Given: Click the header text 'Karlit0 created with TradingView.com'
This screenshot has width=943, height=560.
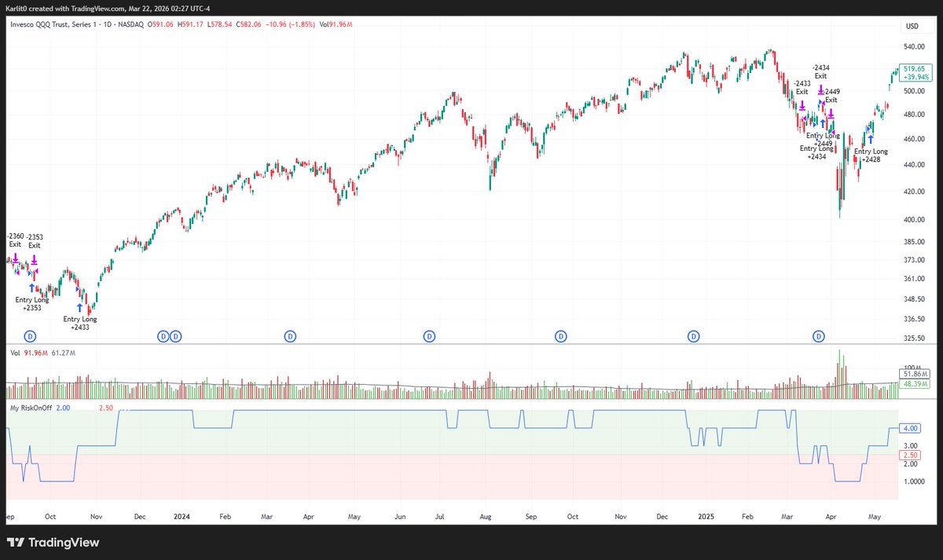Looking at the screenshot, I should pyautogui.click(x=67, y=7).
